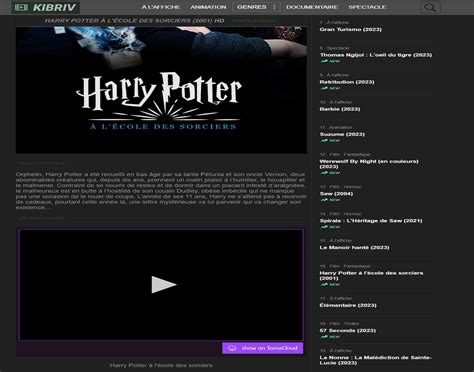The height and width of the screenshot is (372, 474).
Task: Click the KIBRIV logo play icon
Action: coord(21,7)
